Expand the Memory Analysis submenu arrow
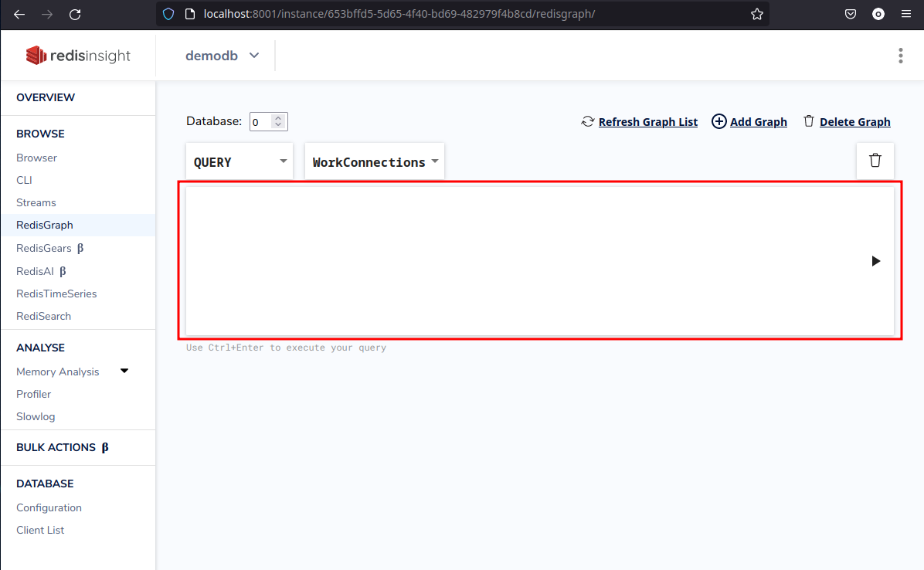This screenshot has height=570, width=924. (124, 371)
